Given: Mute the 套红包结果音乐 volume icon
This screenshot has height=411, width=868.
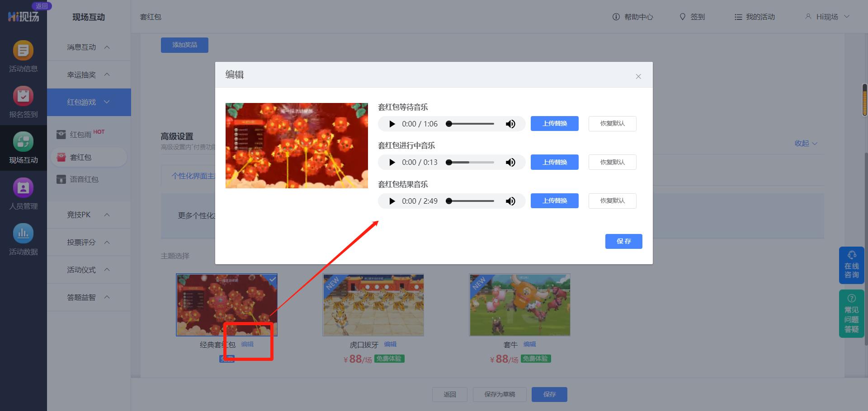Looking at the screenshot, I should [x=510, y=201].
